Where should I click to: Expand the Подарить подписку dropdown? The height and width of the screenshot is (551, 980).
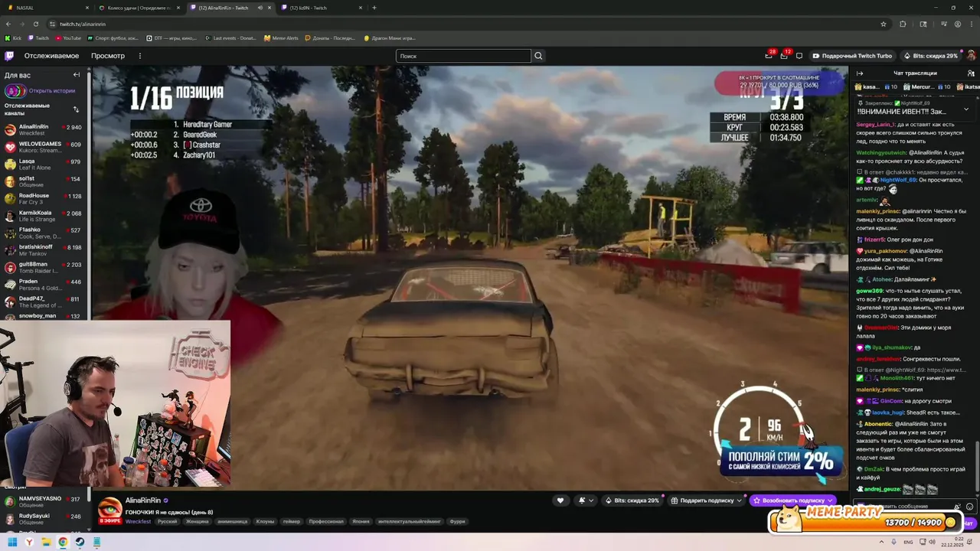coord(740,500)
